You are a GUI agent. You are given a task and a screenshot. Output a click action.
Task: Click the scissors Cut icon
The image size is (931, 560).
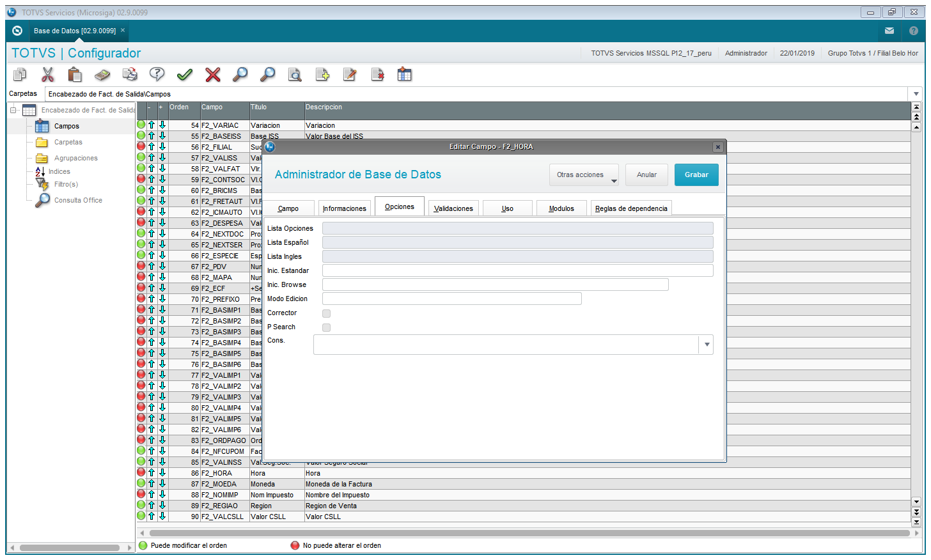48,75
